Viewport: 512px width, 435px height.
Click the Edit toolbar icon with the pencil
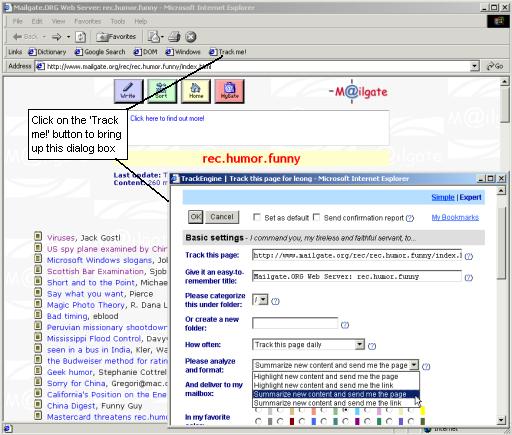tap(154, 37)
